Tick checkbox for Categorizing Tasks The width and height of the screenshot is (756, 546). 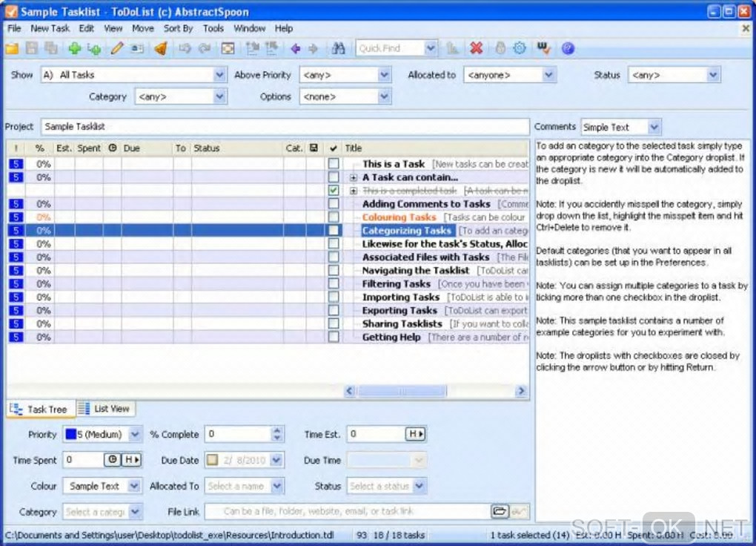pos(334,230)
